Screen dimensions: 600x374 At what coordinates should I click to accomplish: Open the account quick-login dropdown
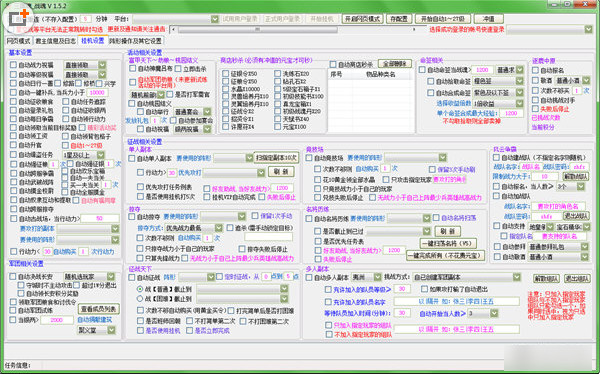point(549,29)
